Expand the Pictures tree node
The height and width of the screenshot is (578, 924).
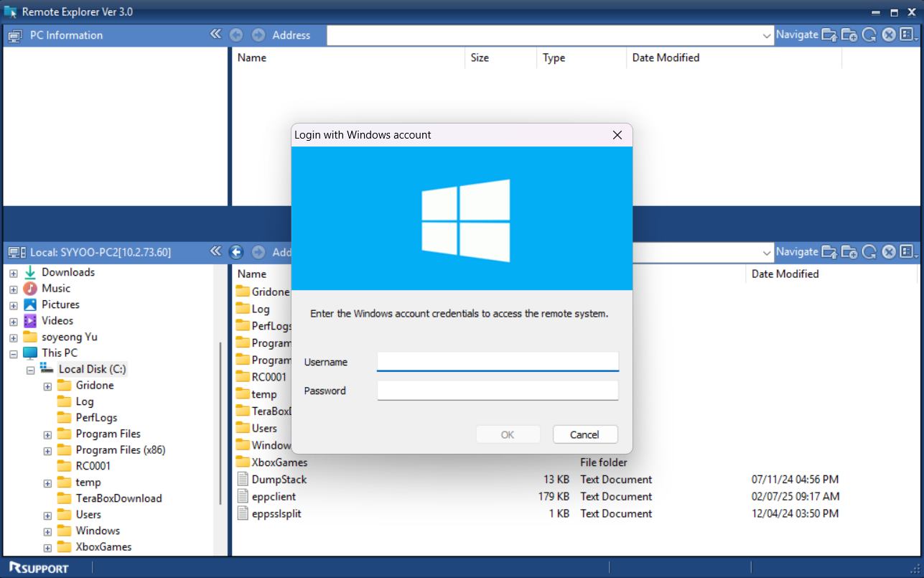point(13,305)
